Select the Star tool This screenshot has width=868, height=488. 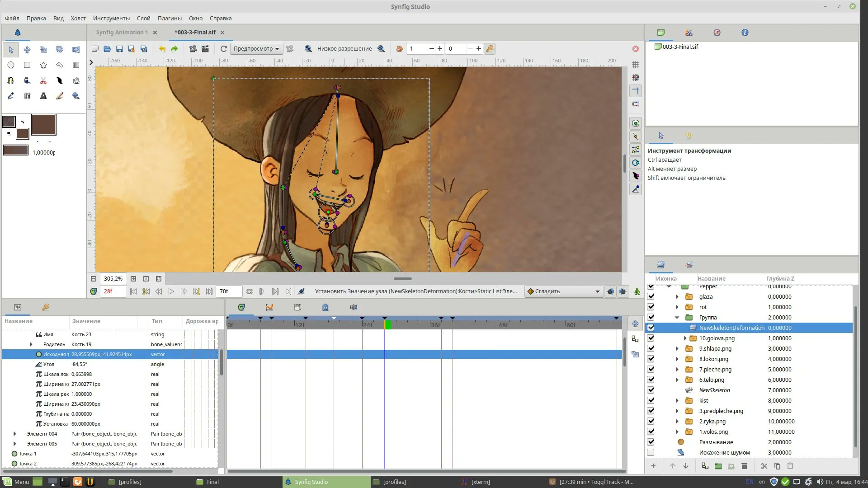tap(43, 65)
